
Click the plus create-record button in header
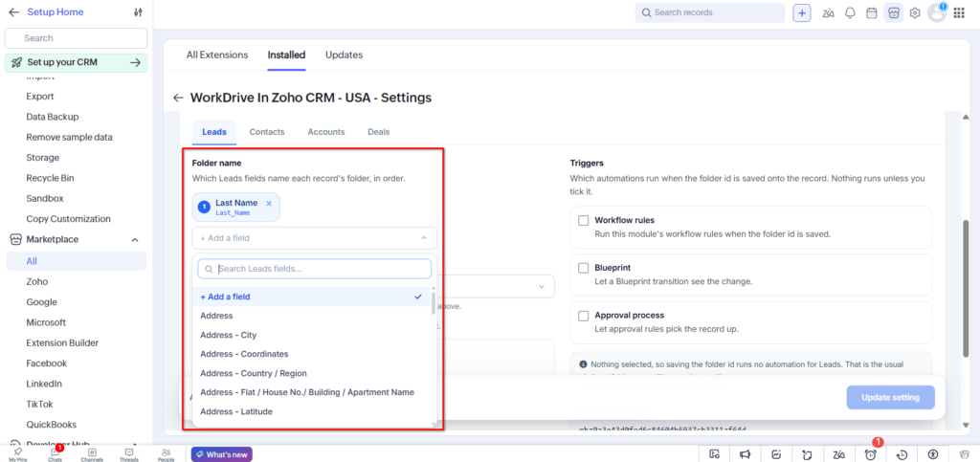coord(802,13)
